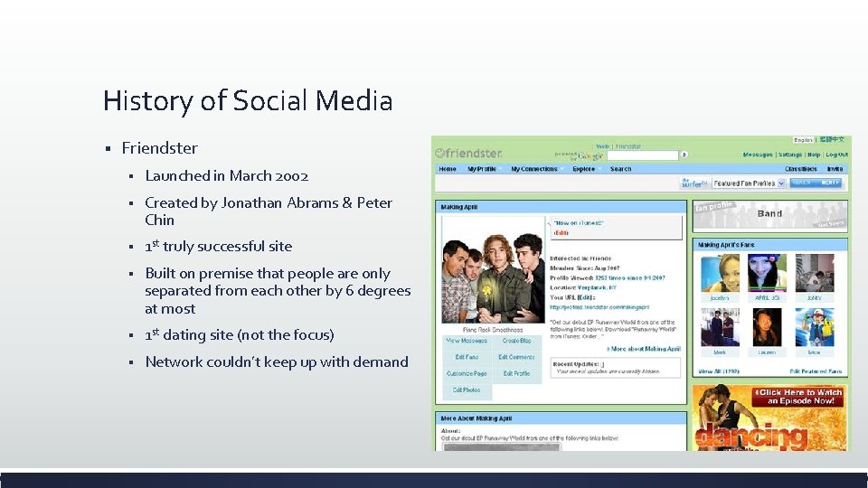Expand the My Profile menu
Screen dimensions: 868x488
point(483,169)
